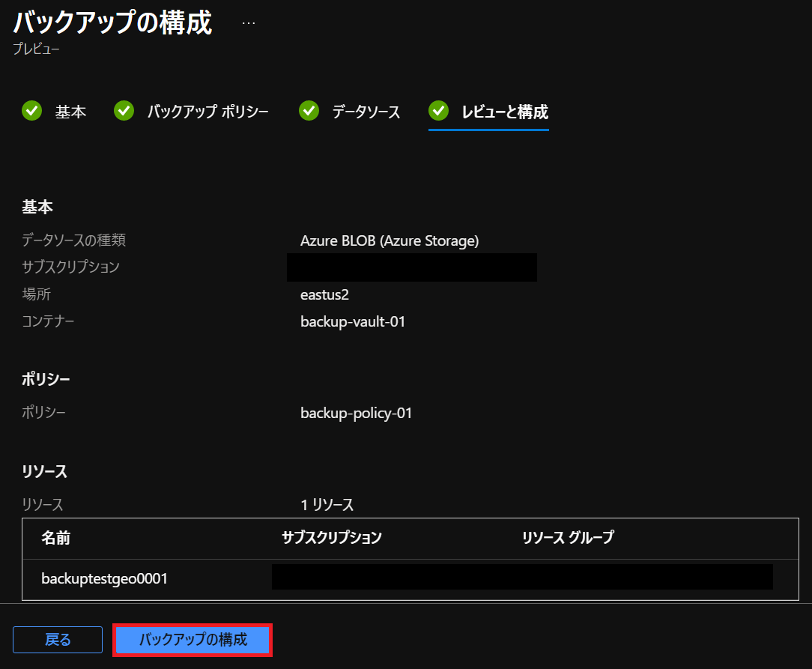The height and width of the screenshot is (669, 812).
Task: Click the blue バックアップの構成 button
Action: [193, 640]
